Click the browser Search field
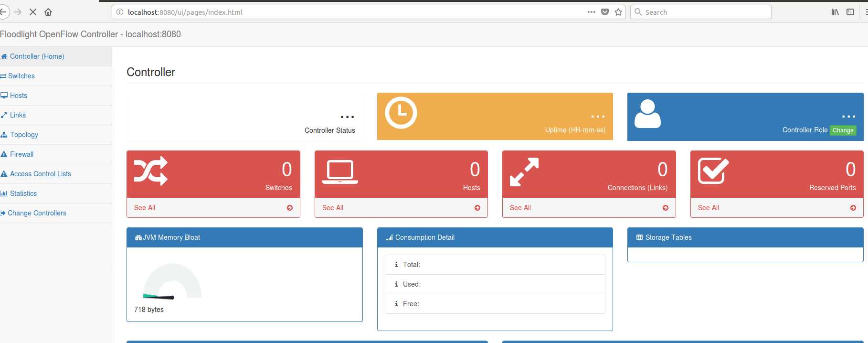This screenshot has height=343, width=868. click(x=700, y=12)
